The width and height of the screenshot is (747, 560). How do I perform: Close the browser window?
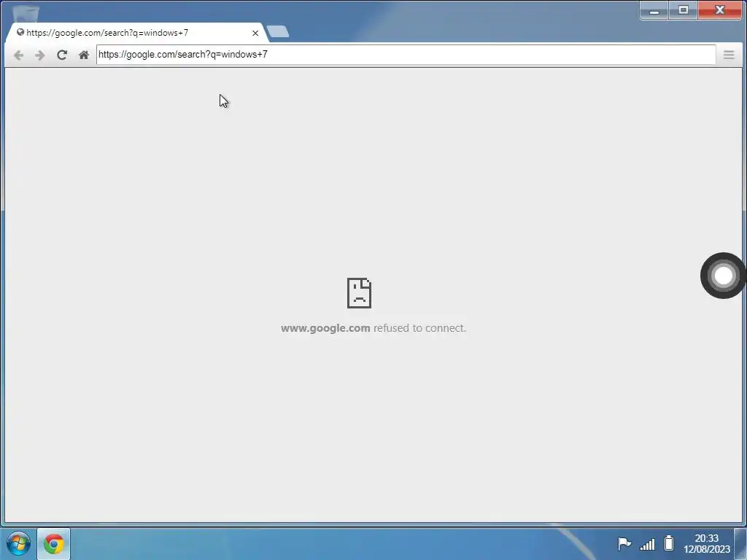(720, 10)
